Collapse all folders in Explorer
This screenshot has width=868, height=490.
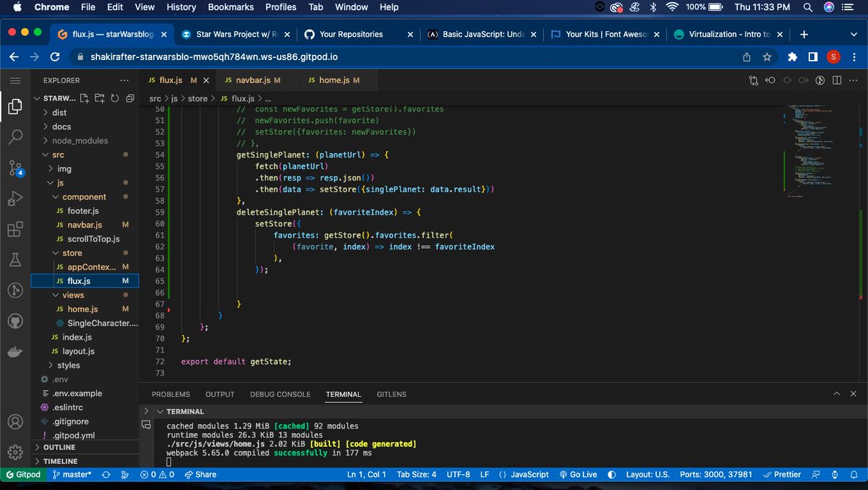pyautogui.click(x=129, y=98)
